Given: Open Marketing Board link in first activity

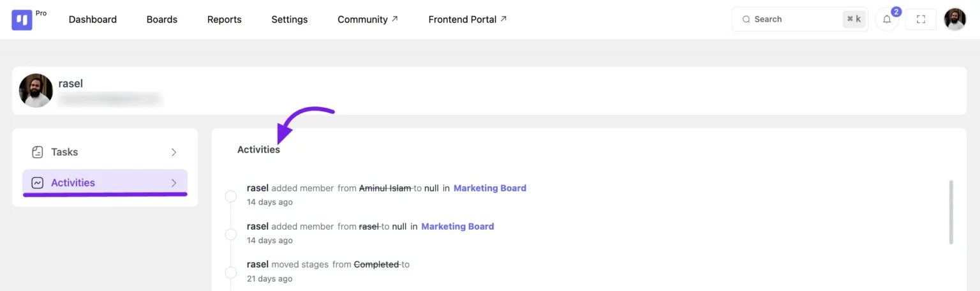Looking at the screenshot, I should point(489,188).
